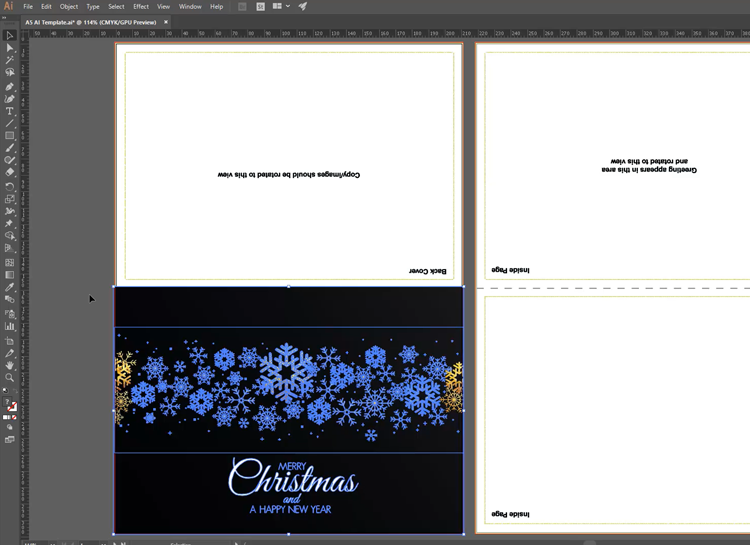Open the Type menu
This screenshot has height=545, width=750.
93,7
